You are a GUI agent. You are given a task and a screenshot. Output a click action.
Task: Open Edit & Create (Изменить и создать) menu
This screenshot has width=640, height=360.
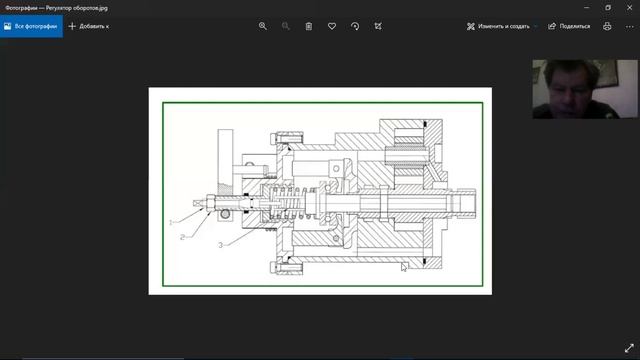(502, 26)
